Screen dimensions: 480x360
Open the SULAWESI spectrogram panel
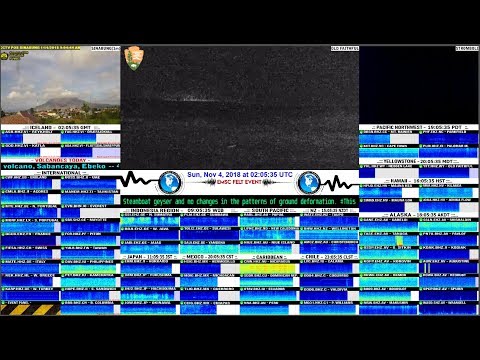pyautogui.click(x=210, y=234)
